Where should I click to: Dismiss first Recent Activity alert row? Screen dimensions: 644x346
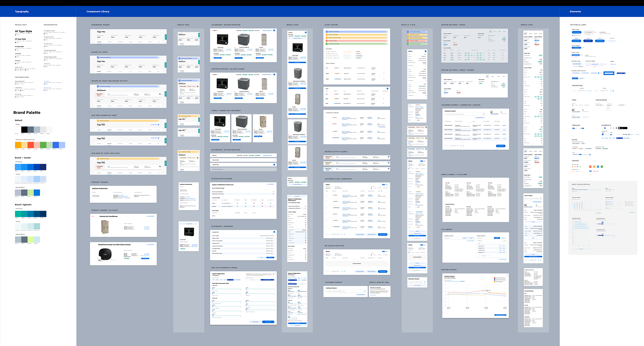coord(388,157)
